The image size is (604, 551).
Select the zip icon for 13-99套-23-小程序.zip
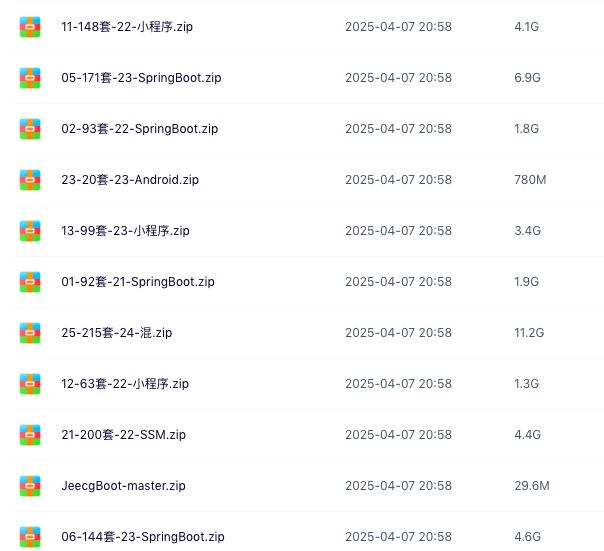click(30, 231)
